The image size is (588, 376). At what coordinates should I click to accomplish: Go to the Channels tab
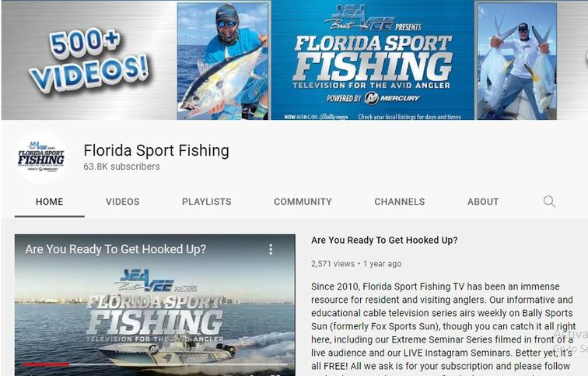[x=399, y=202]
